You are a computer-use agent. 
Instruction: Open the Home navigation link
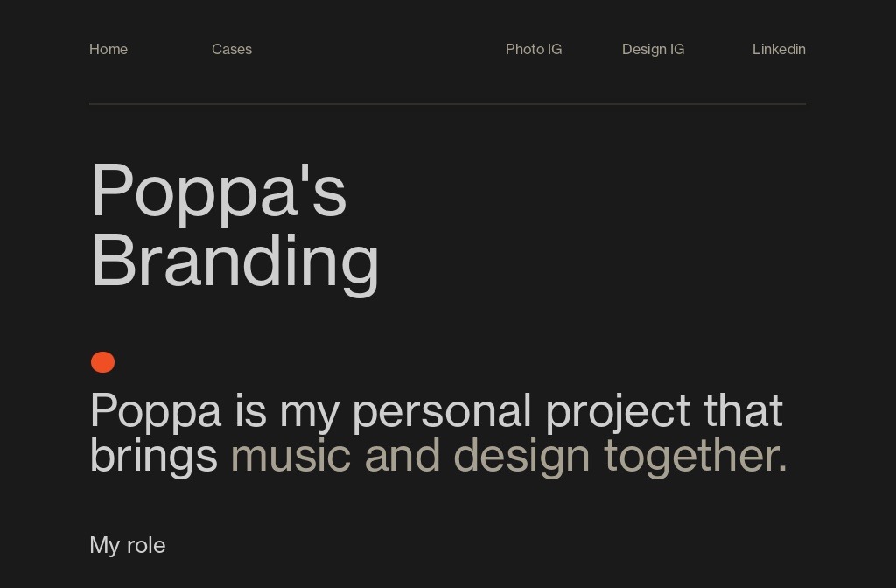click(x=108, y=50)
